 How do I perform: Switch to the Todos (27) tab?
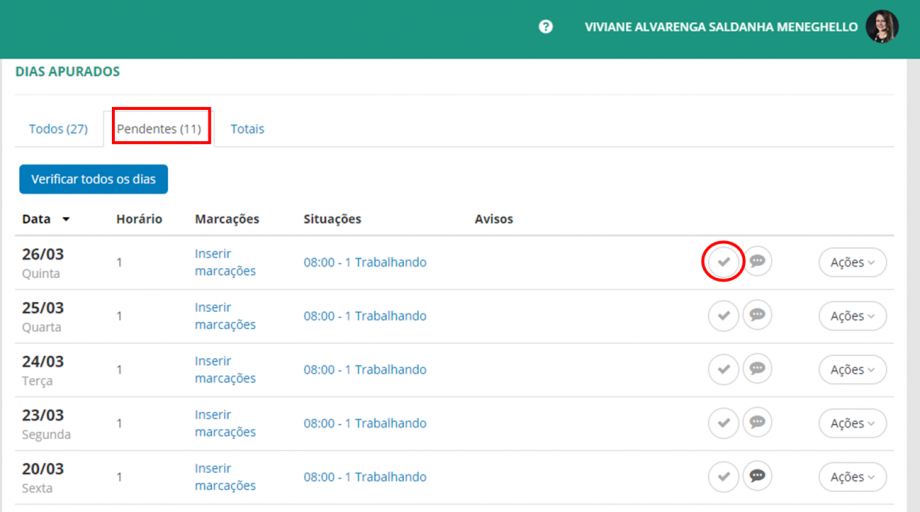click(x=58, y=129)
